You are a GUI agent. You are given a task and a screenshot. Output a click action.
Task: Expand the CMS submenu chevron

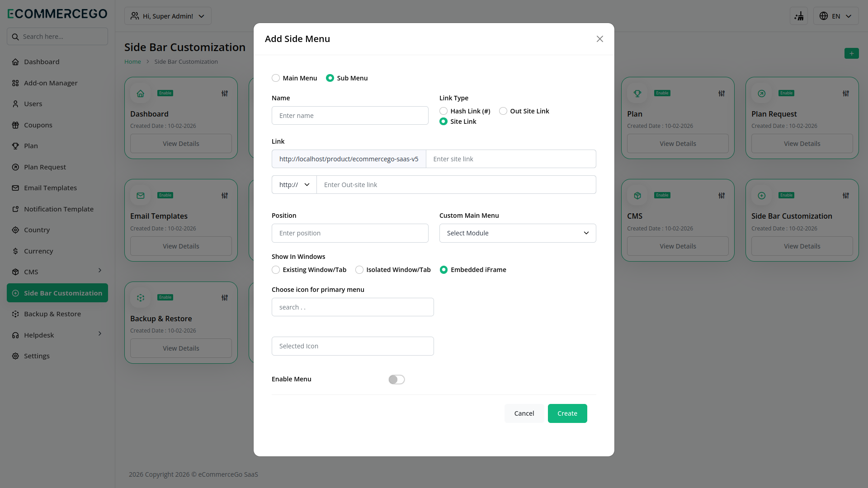[x=100, y=270]
